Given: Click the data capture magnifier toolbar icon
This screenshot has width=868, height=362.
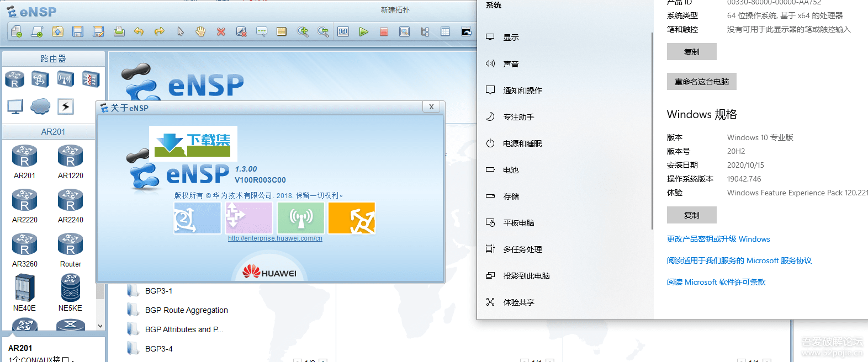Looking at the screenshot, I should coord(405,31).
